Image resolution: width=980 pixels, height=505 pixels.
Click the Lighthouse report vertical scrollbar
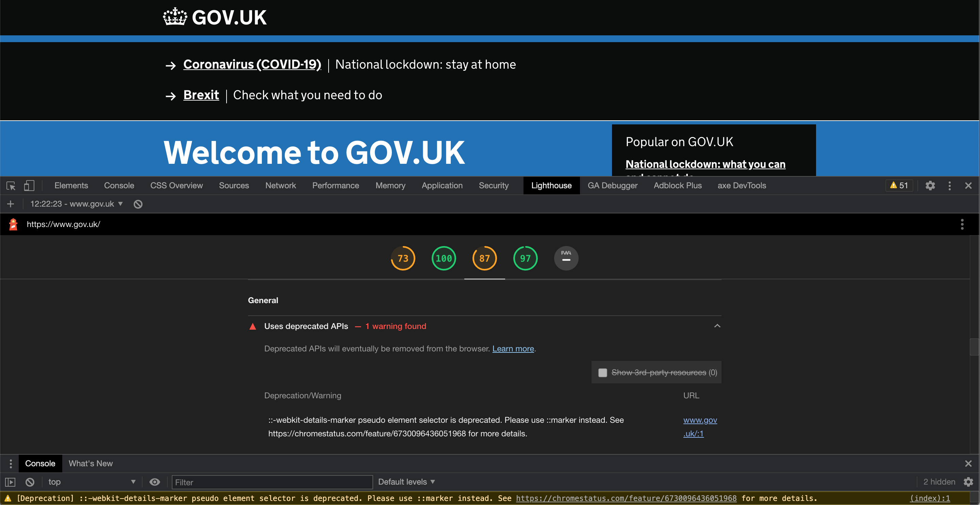point(974,346)
